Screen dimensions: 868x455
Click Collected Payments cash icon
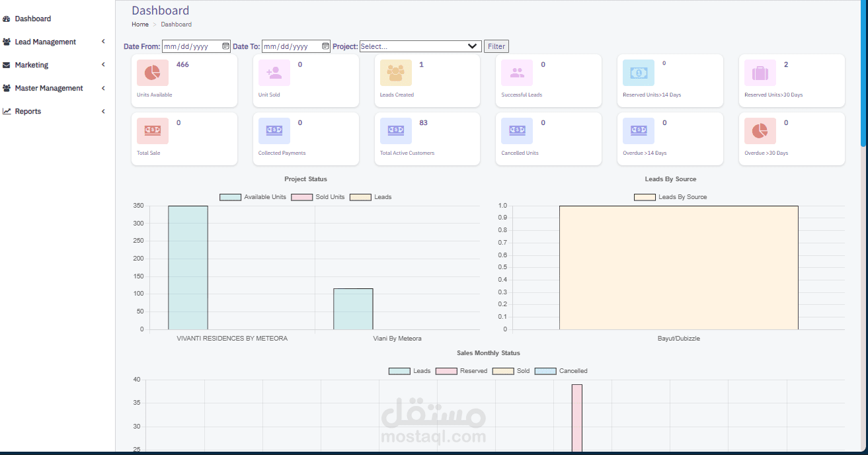tap(274, 131)
